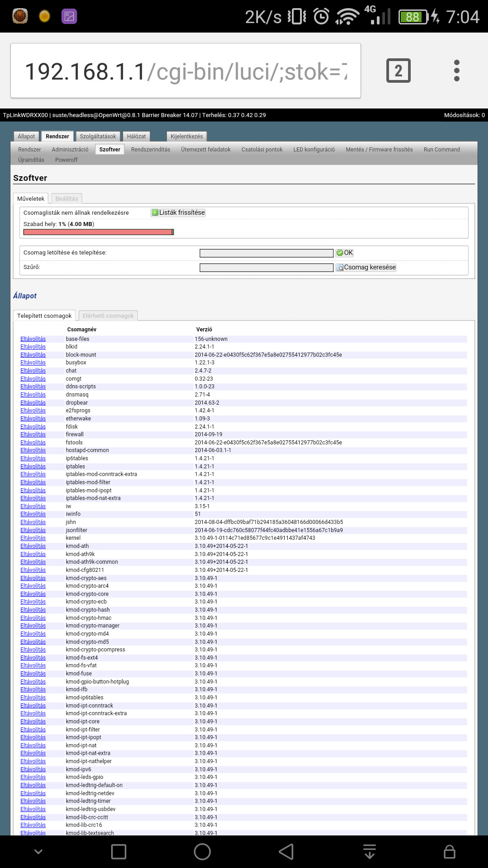
Task: Tap the purple gallery notification icon
Action: [x=69, y=16]
